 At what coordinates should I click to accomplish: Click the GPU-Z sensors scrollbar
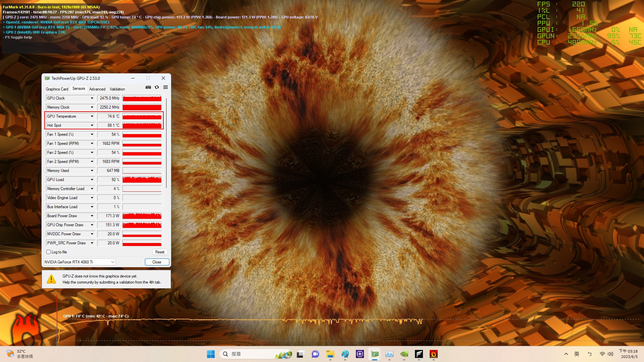[x=166, y=143]
